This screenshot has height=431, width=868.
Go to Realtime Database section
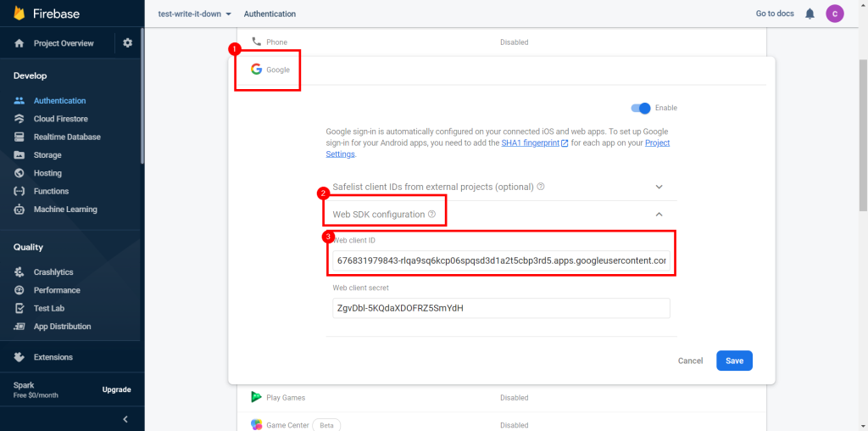tap(67, 137)
